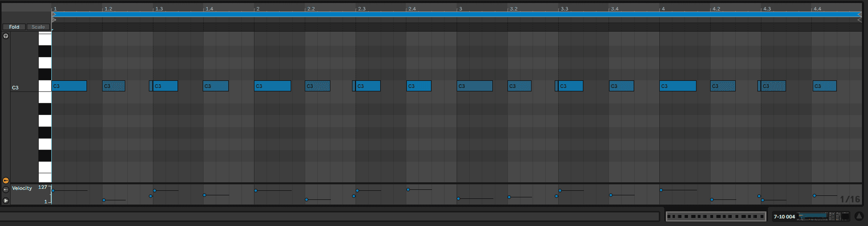
Task: Select the loop start marker
Action: click(x=54, y=15)
